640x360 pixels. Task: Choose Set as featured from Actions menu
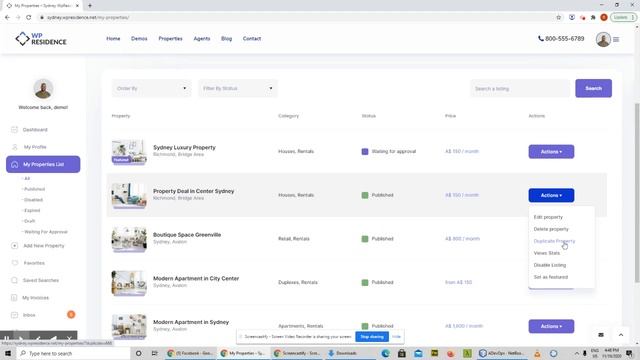point(551,277)
